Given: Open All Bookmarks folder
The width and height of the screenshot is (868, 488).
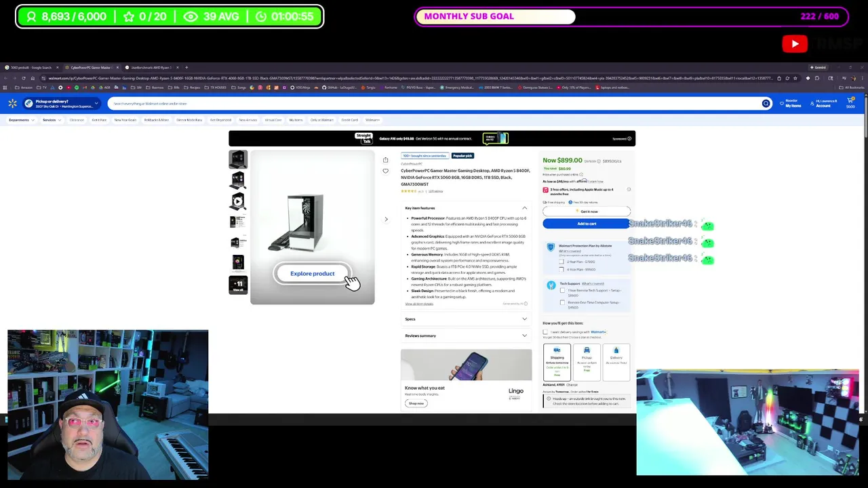Looking at the screenshot, I should [851, 87].
